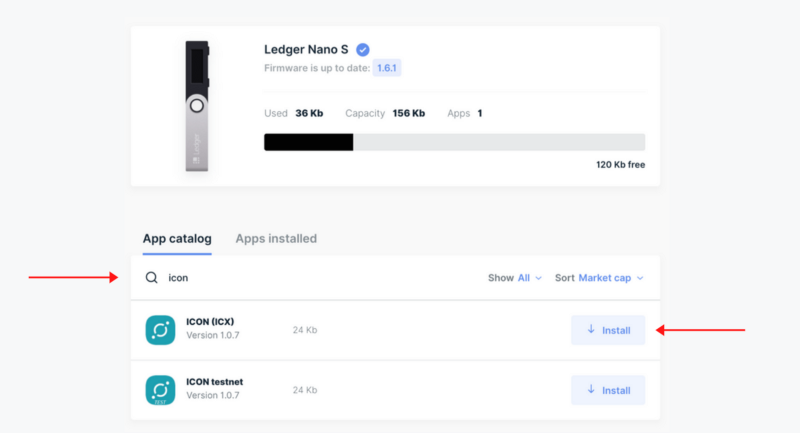Click the storage usage progress bar
The width and height of the screenshot is (800, 433).
455,142
